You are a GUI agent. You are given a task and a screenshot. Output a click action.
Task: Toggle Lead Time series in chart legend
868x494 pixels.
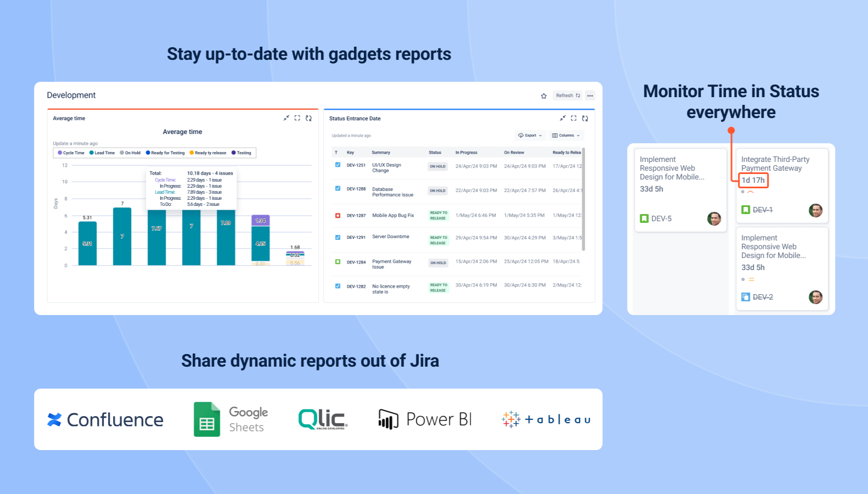[102, 153]
